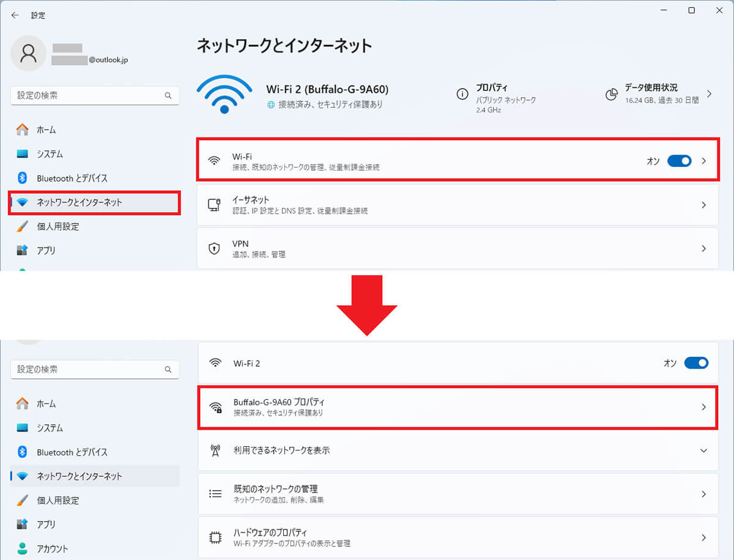Select ネットワークとインターネット in lower sidebar
734x560 pixels.
click(95, 476)
